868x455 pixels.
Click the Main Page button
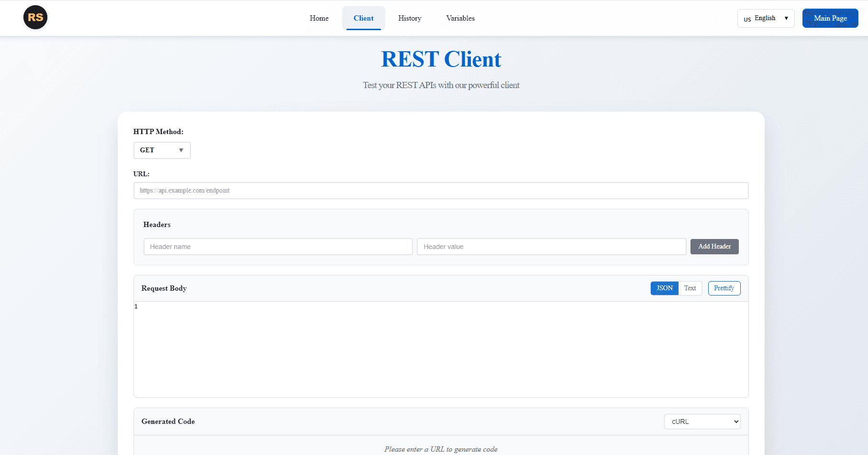tap(830, 18)
